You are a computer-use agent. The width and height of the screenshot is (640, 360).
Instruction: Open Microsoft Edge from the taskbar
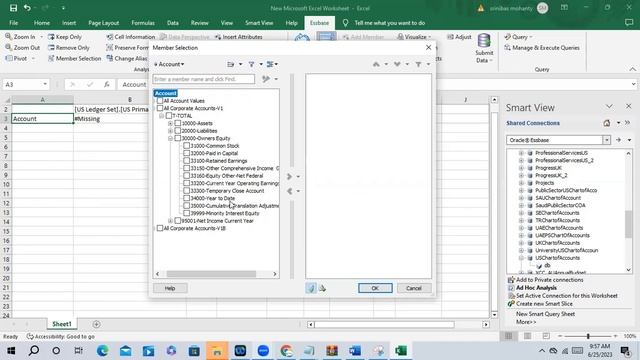click(102, 351)
